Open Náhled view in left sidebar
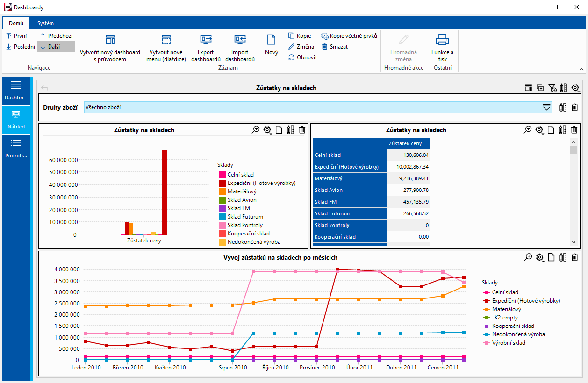The height and width of the screenshot is (383, 588). click(x=16, y=120)
